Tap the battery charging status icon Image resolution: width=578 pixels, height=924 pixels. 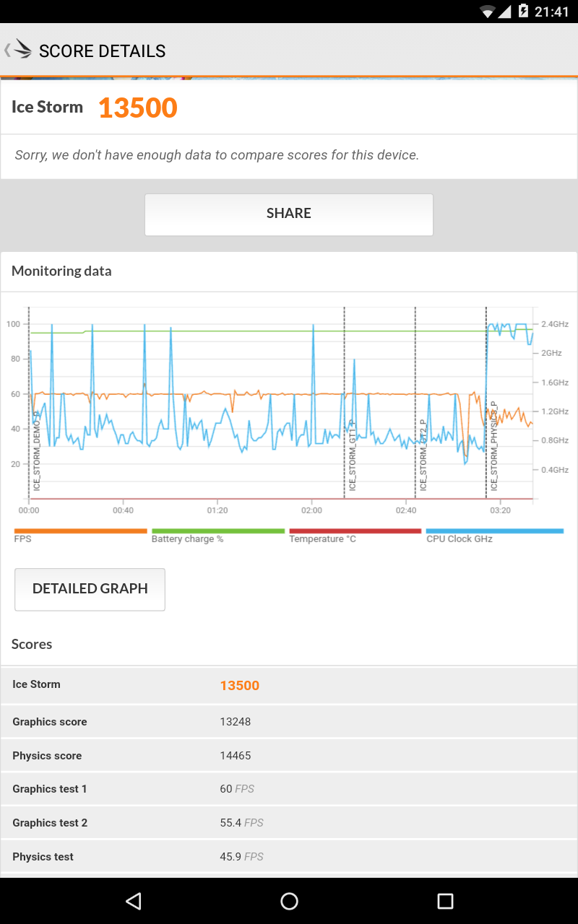(x=523, y=12)
